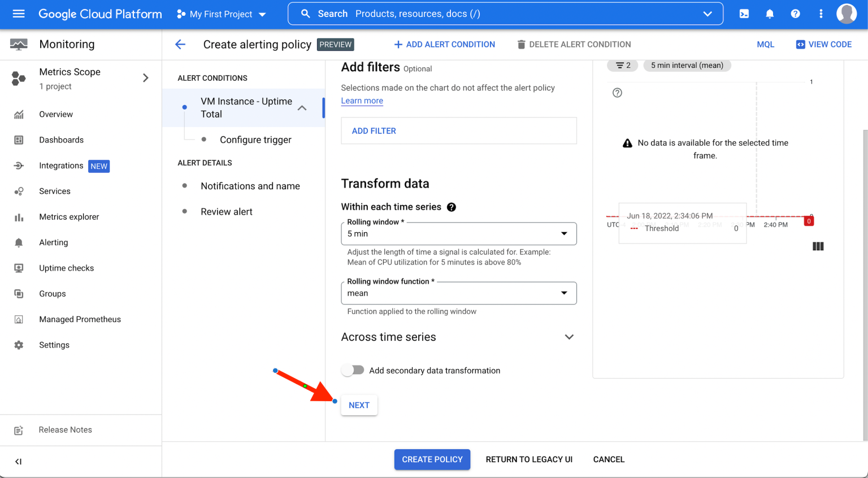868x478 pixels.
Task: Open the Cloud Shell terminal icon
Action: 744,14
